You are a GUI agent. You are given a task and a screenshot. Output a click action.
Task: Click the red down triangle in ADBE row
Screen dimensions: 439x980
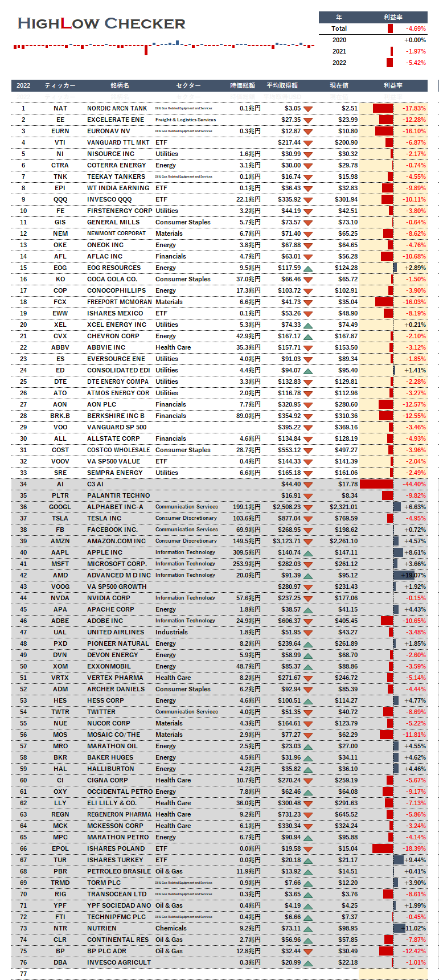[x=308, y=621]
